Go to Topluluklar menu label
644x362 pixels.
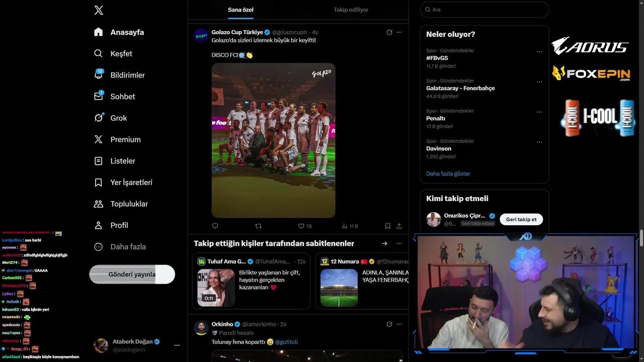(x=129, y=204)
